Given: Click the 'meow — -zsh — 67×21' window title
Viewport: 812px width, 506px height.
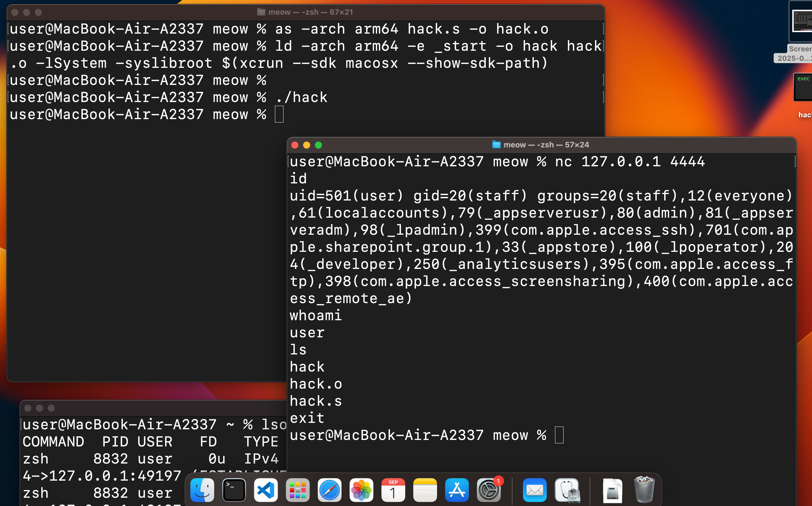Looking at the screenshot, I should [310, 12].
